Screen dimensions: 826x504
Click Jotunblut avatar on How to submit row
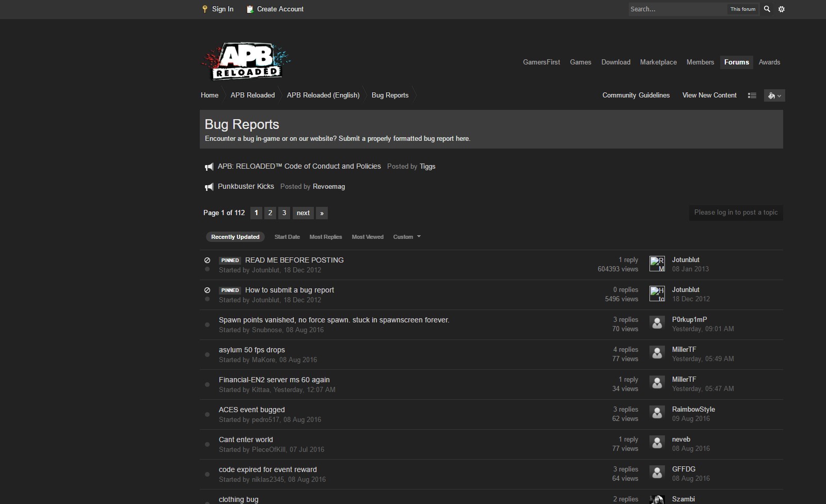coord(657,294)
